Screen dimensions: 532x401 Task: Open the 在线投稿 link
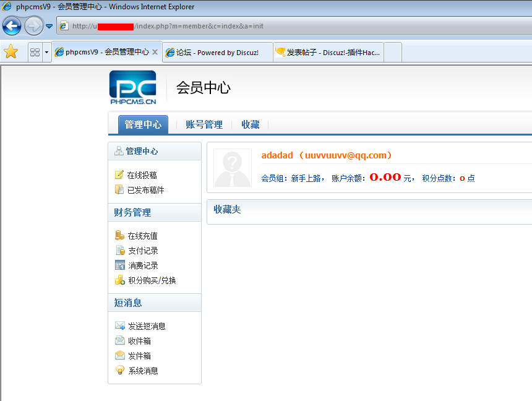click(142, 175)
